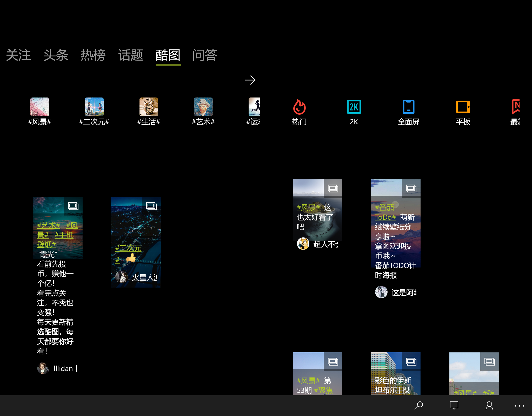
Task: Click the #手机壁纸# hashtag link
Action: click(64, 235)
